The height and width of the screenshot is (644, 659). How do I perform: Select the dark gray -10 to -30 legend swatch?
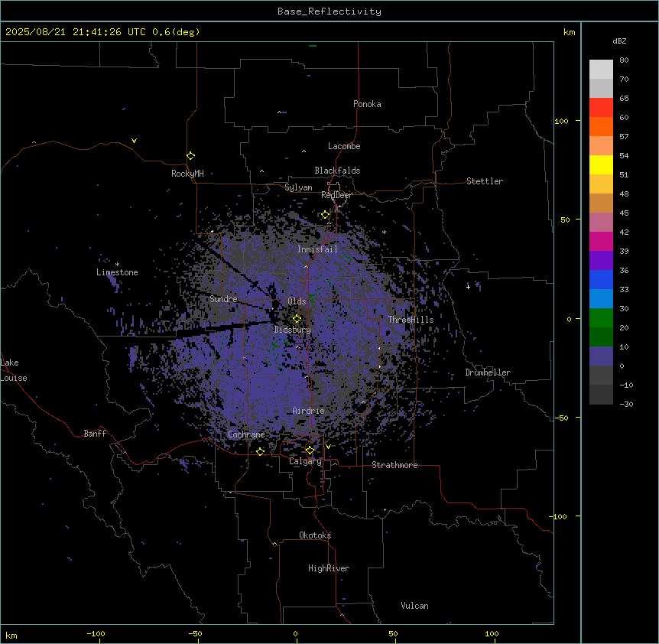click(601, 395)
